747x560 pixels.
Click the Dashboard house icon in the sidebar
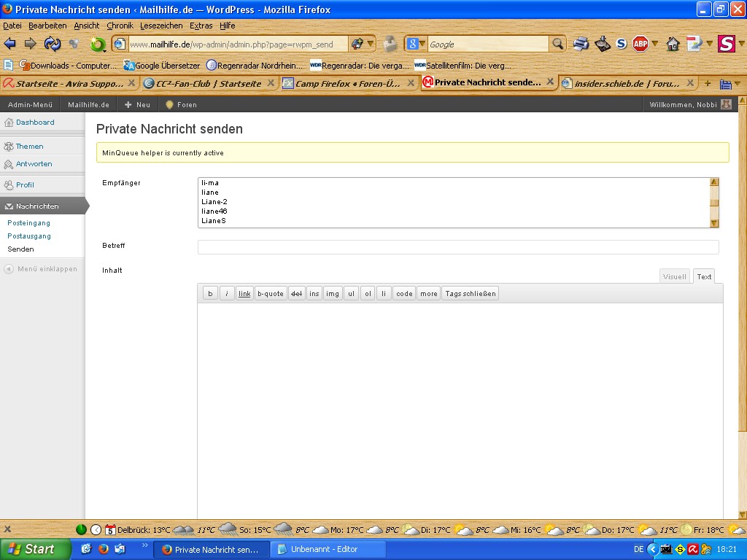pos(9,122)
